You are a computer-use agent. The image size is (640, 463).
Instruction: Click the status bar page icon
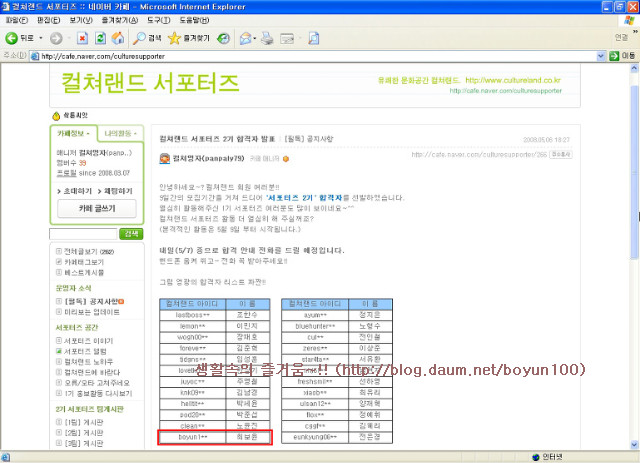point(6,457)
